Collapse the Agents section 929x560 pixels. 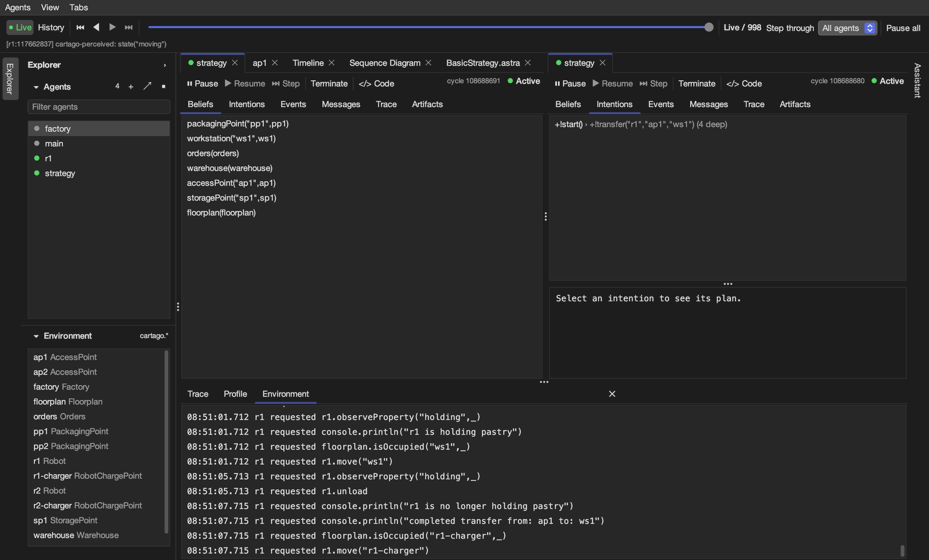(x=36, y=87)
